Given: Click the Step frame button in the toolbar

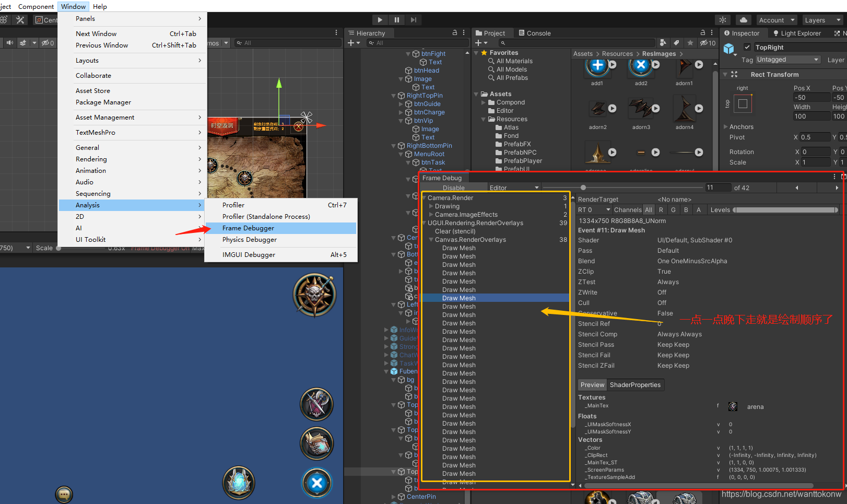Looking at the screenshot, I should 414,20.
